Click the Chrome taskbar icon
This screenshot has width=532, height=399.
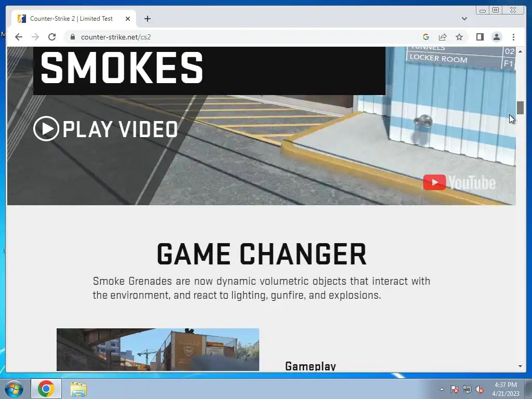point(46,389)
